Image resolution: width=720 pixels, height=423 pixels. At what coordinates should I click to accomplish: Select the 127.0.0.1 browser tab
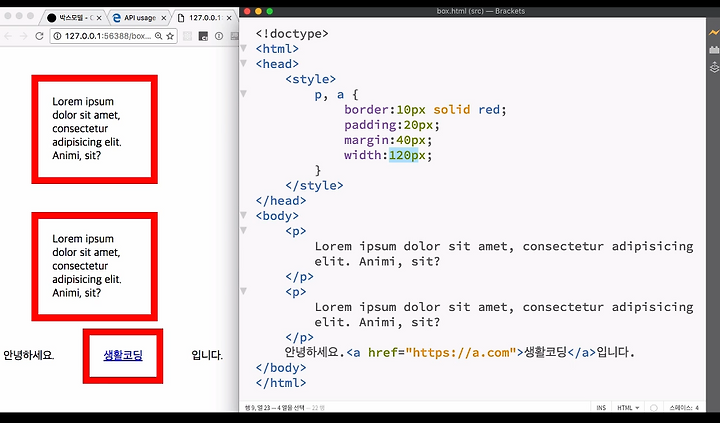203,18
